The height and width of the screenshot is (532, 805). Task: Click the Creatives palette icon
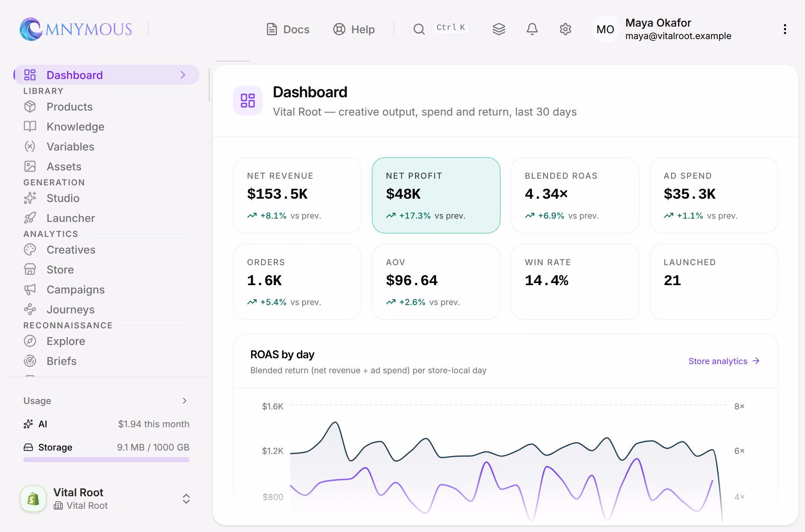coord(30,249)
